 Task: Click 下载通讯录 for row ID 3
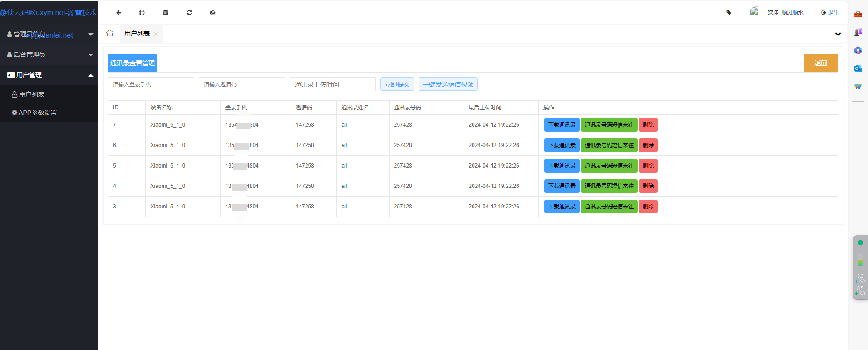(x=562, y=207)
